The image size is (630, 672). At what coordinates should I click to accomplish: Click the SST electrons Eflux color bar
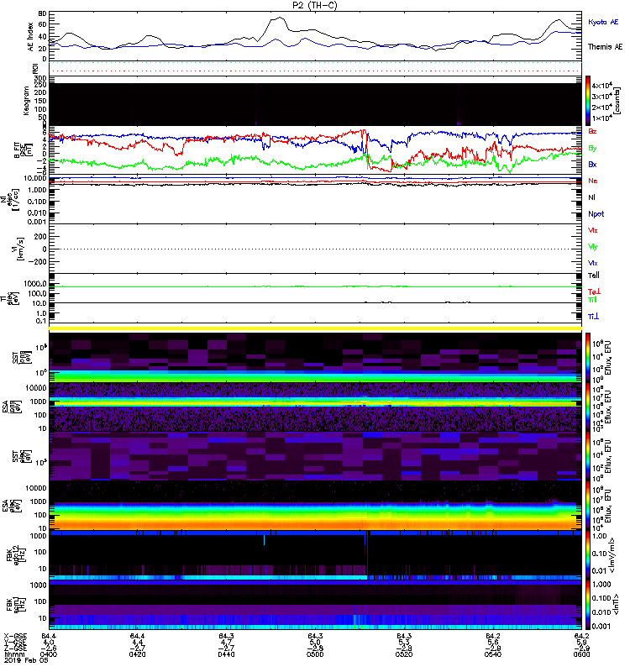(x=589, y=457)
